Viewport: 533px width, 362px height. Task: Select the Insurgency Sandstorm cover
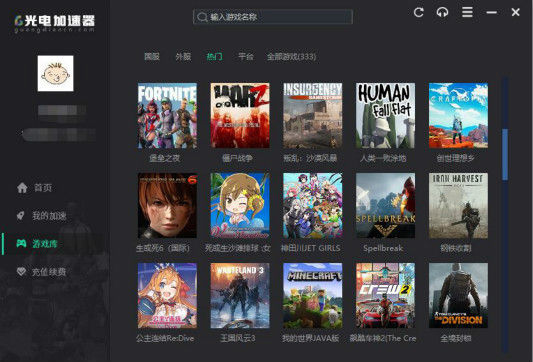(x=313, y=116)
